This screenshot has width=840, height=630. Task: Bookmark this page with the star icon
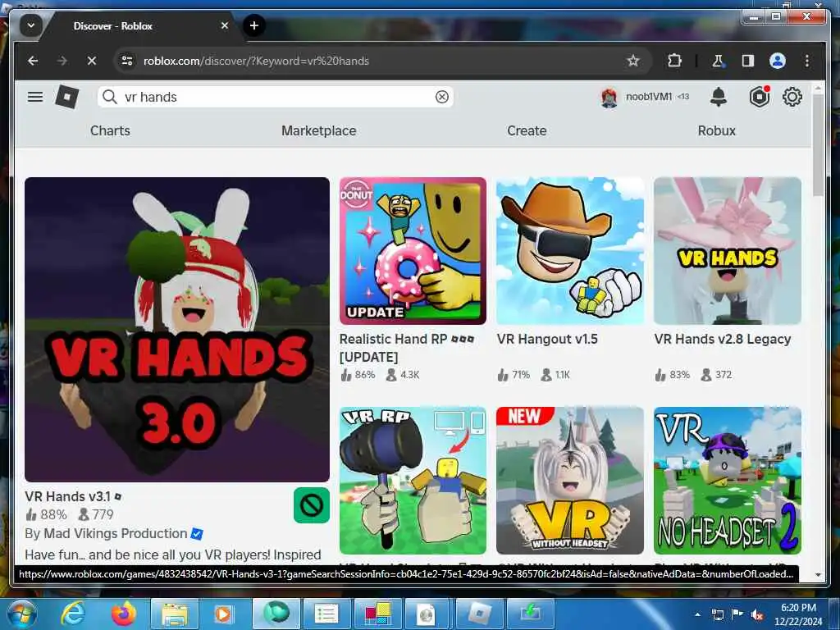point(633,61)
